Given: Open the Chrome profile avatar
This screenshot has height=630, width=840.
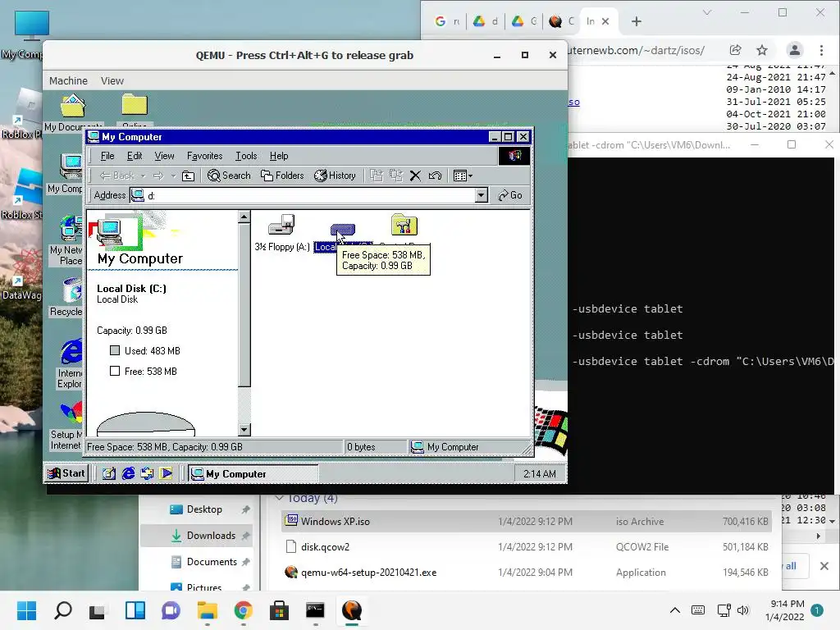Looking at the screenshot, I should [x=794, y=50].
